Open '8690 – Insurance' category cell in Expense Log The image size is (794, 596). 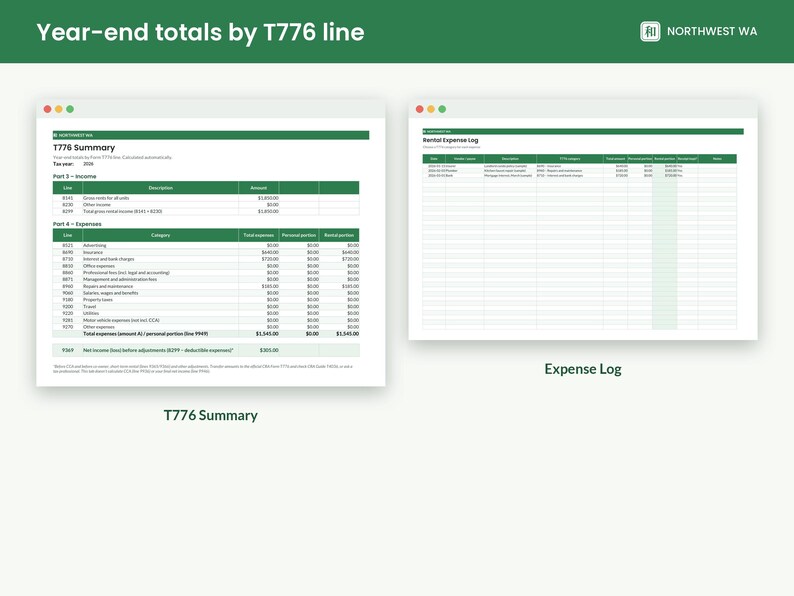pos(570,166)
